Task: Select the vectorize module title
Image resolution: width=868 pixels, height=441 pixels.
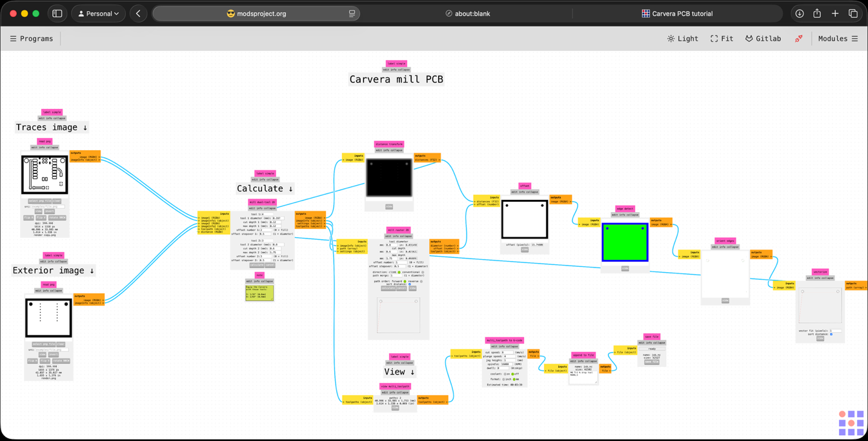Action: pyautogui.click(x=820, y=272)
